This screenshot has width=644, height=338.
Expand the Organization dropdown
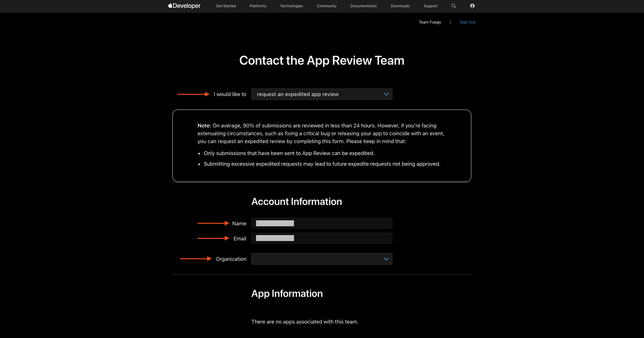tap(322, 259)
